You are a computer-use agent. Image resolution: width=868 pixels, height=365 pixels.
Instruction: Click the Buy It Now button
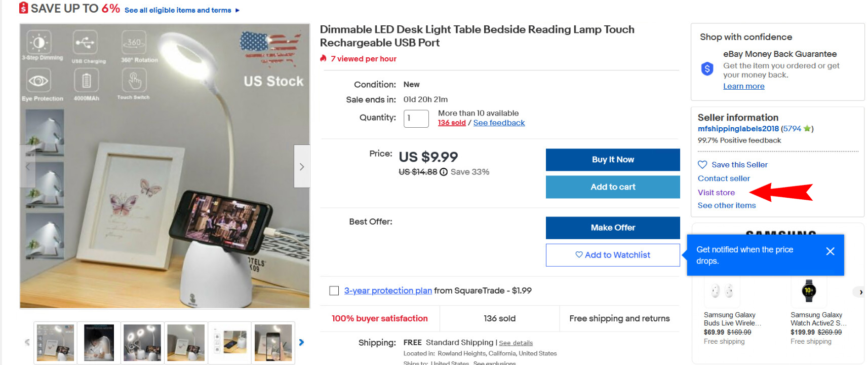point(612,160)
